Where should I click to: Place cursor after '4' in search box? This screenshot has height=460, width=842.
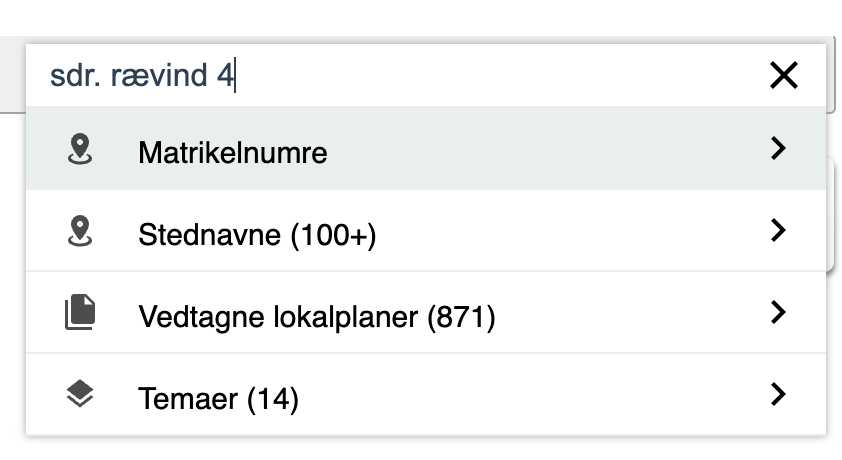pos(234,76)
